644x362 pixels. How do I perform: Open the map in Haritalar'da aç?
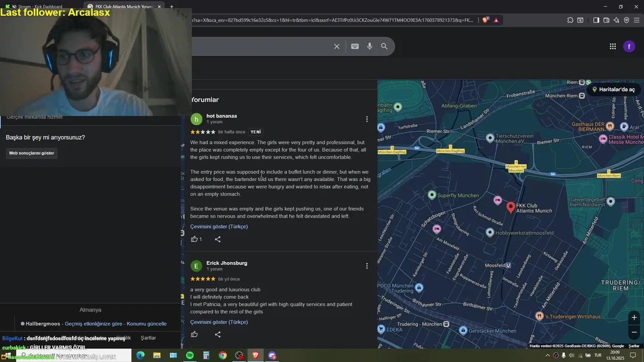pyautogui.click(x=613, y=89)
